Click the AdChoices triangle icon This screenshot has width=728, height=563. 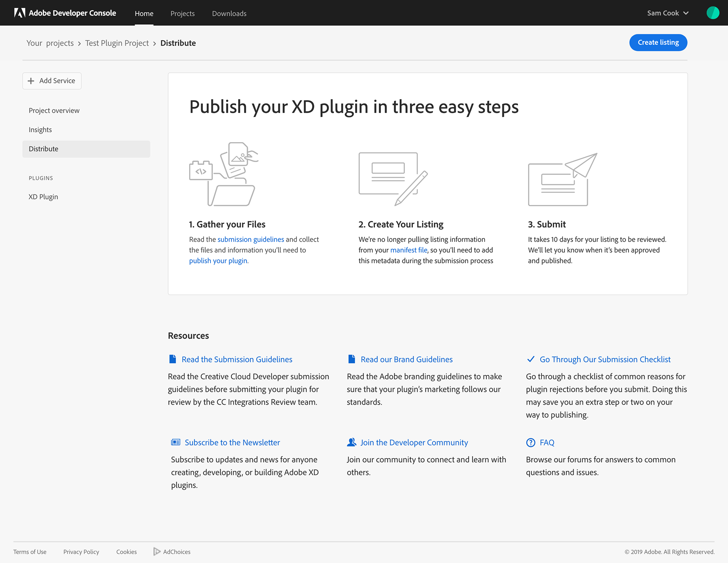(x=157, y=552)
